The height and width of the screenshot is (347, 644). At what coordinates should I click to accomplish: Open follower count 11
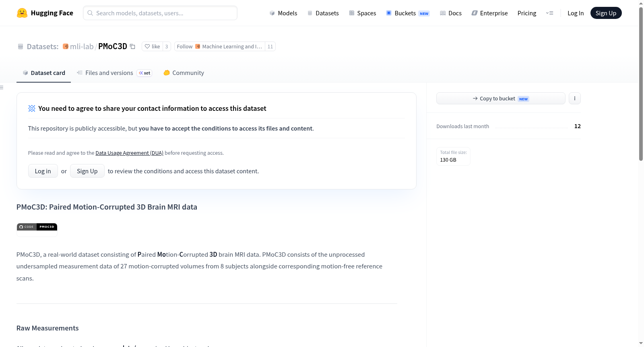click(x=270, y=46)
